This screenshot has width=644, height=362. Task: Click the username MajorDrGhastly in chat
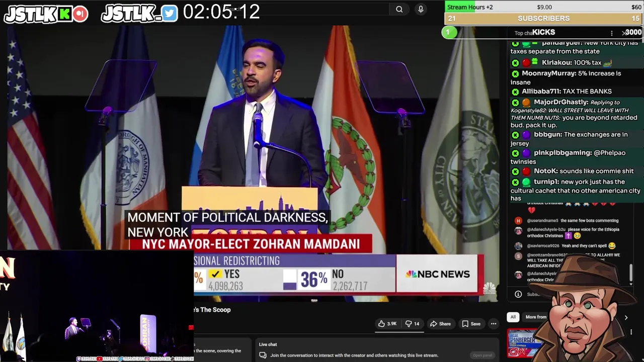click(x=561, y=102)
